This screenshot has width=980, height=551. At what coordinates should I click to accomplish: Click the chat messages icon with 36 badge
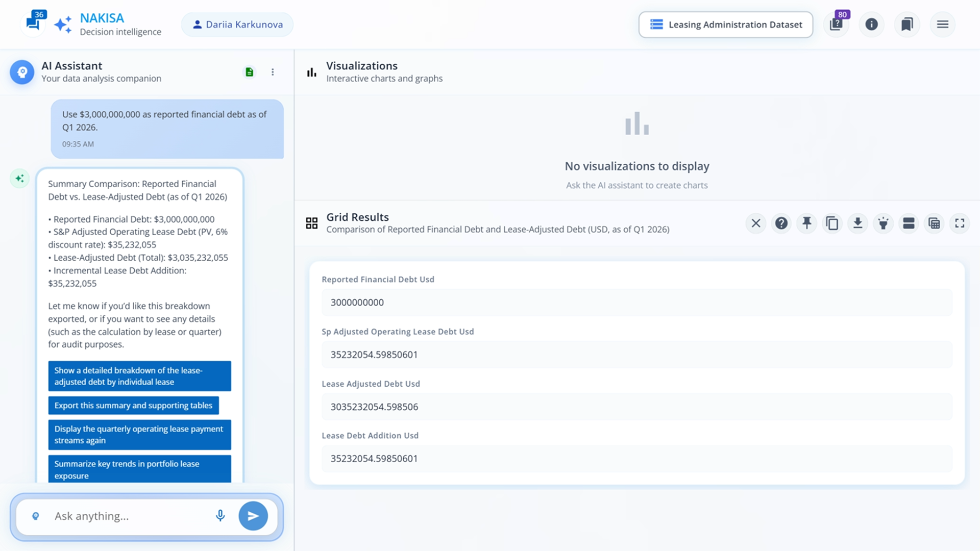[x=34, y=23]
